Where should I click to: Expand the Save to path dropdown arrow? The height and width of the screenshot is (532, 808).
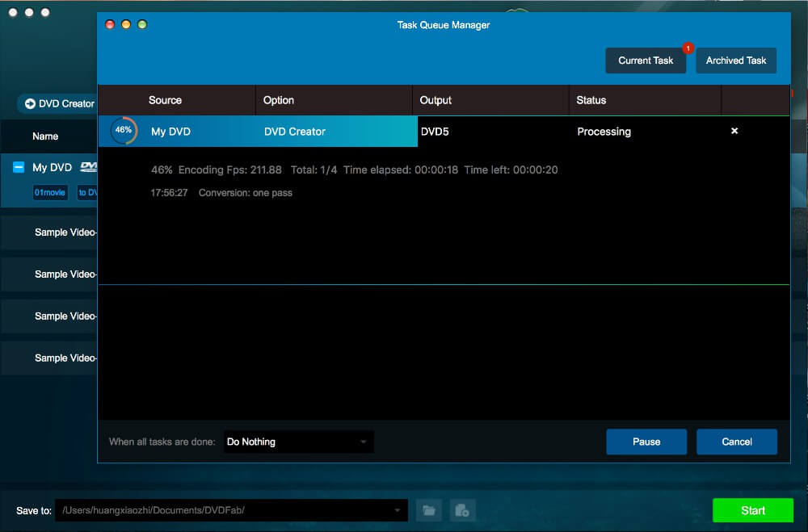click(397, 510)
